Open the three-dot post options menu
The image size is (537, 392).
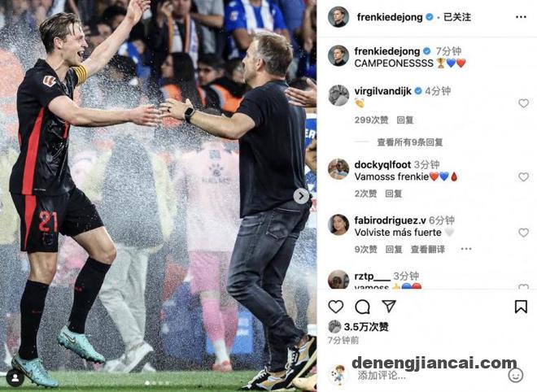click(x=521, y=17)
